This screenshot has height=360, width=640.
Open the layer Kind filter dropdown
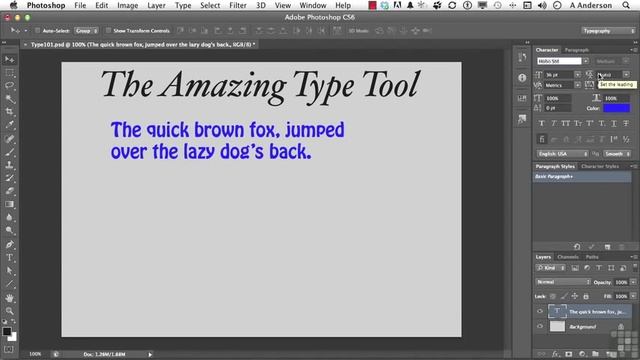click(x=551, y=268)
